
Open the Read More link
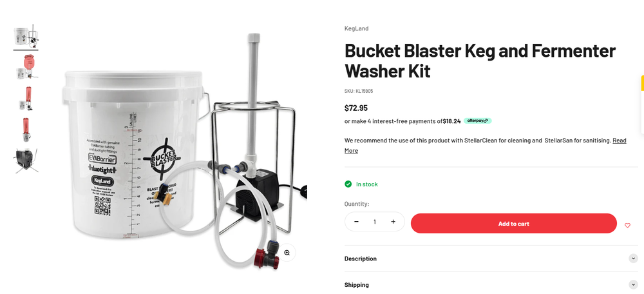(x=485, y=146)
